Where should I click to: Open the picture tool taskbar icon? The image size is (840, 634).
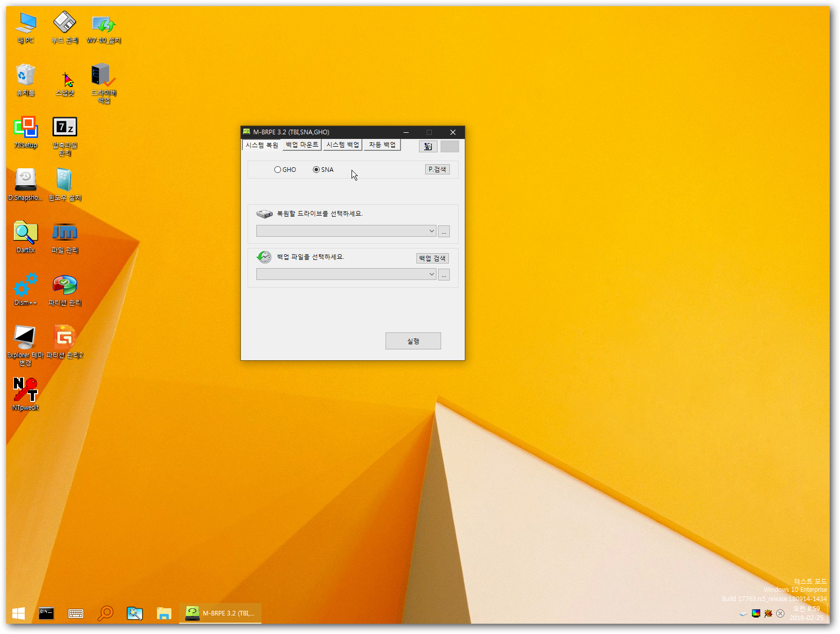pos(135,613)
